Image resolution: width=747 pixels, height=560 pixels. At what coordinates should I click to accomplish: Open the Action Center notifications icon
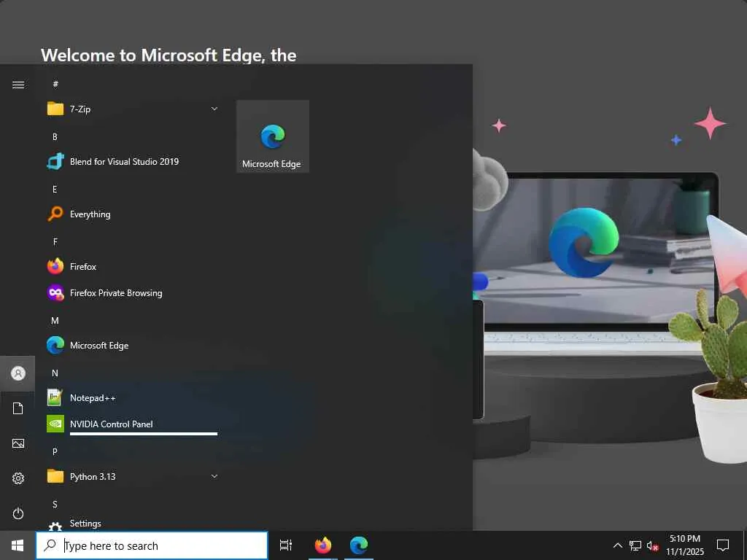(x=723, y=545)
